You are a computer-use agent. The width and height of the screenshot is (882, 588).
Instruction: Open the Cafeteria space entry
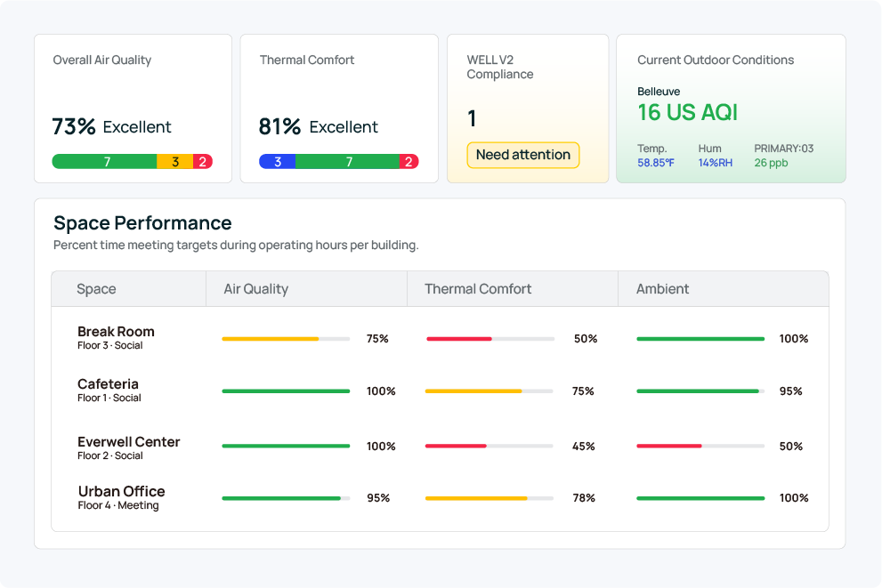point(108,384)
